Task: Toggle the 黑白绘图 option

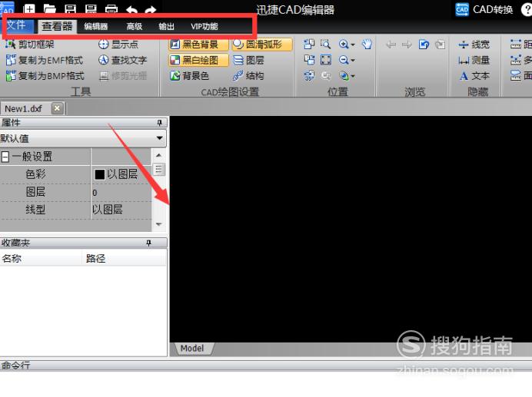Action: pyautogui.click(x=198, y=60)
